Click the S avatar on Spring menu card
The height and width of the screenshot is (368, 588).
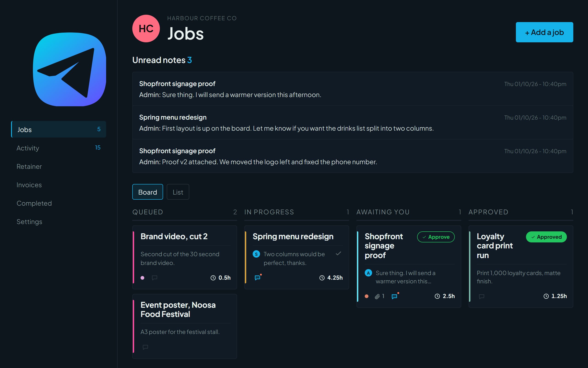pos(256,254)
